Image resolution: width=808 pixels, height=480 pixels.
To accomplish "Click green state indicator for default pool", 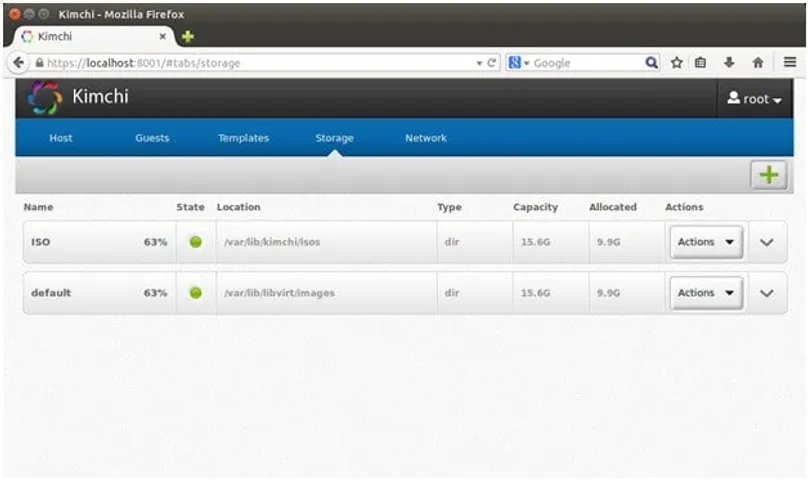I will pos(195,293).
